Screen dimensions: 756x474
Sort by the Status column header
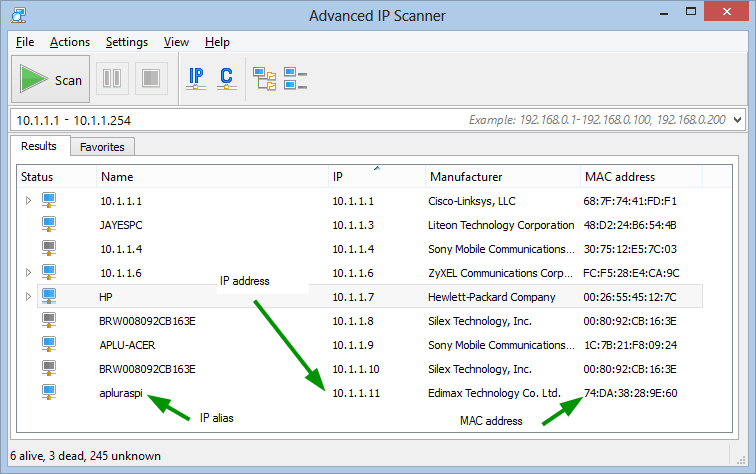[x=56, y=176]
